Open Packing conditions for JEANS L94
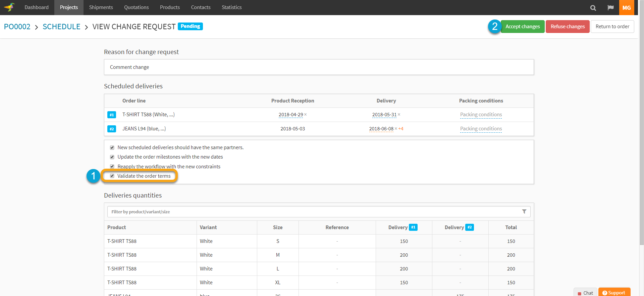The height and width of the screenshot is (296, 644). coord(481,129)
